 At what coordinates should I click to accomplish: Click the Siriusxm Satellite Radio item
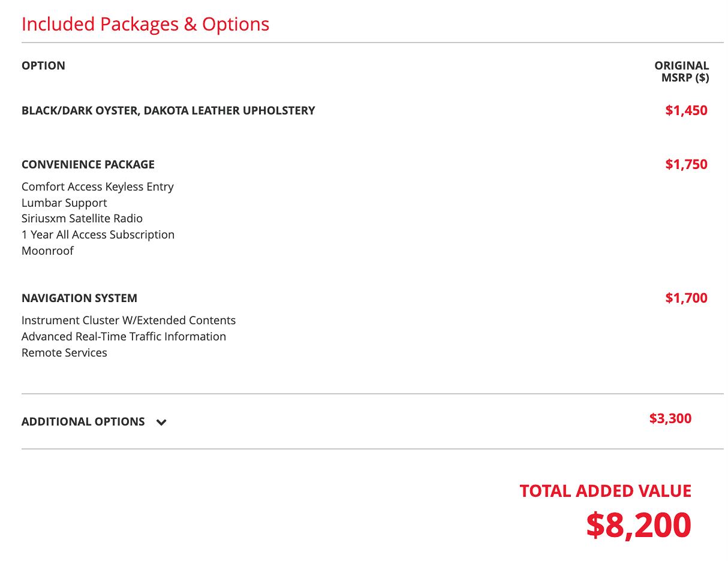[x=82, y=219]
